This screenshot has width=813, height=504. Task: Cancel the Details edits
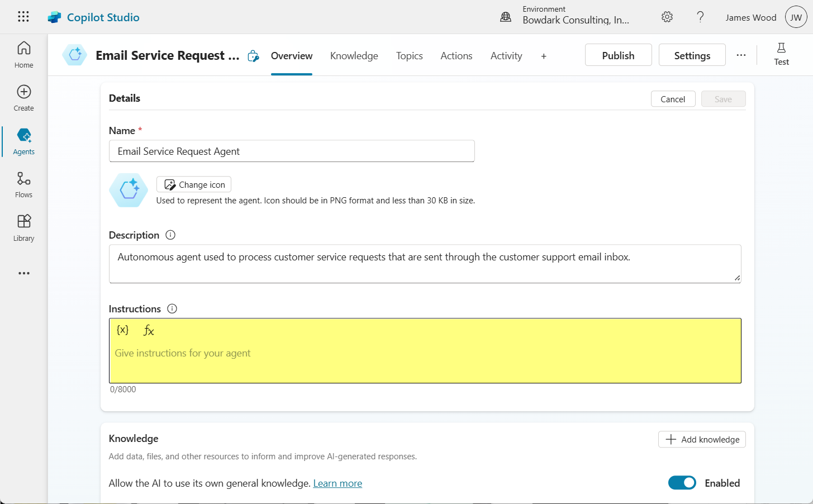(x=673, y=99)
